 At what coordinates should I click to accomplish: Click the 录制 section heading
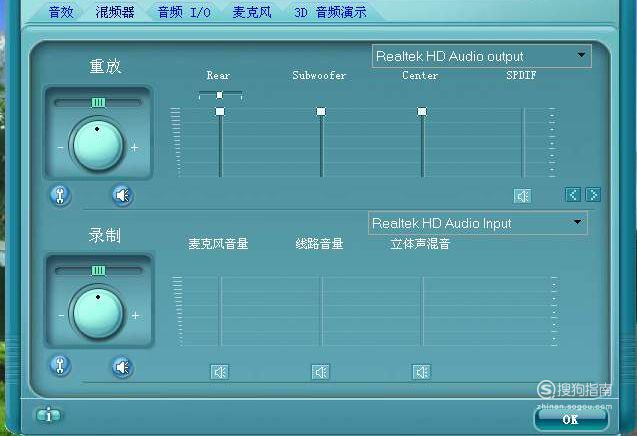(x=105, y=235)
